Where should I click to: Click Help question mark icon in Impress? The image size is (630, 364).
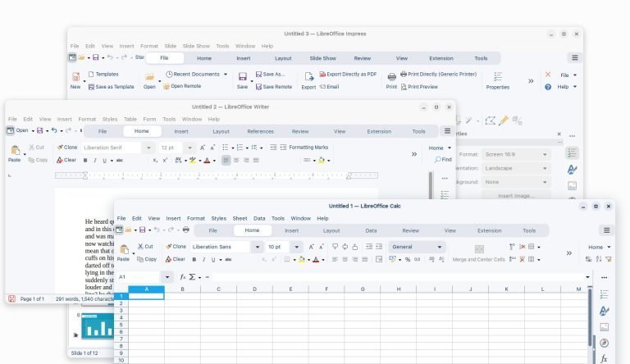pos(548,87)
